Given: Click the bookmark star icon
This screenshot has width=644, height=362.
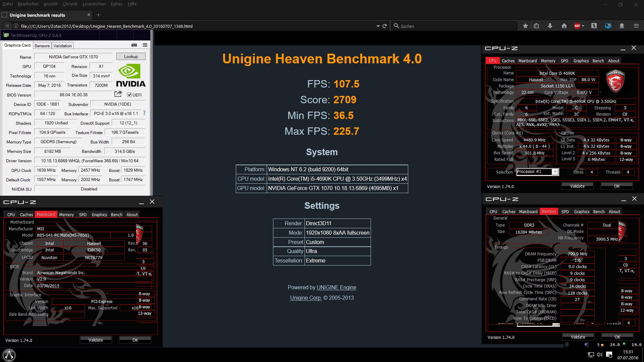Looking at the screenshot, I should (x=525, y=26).
